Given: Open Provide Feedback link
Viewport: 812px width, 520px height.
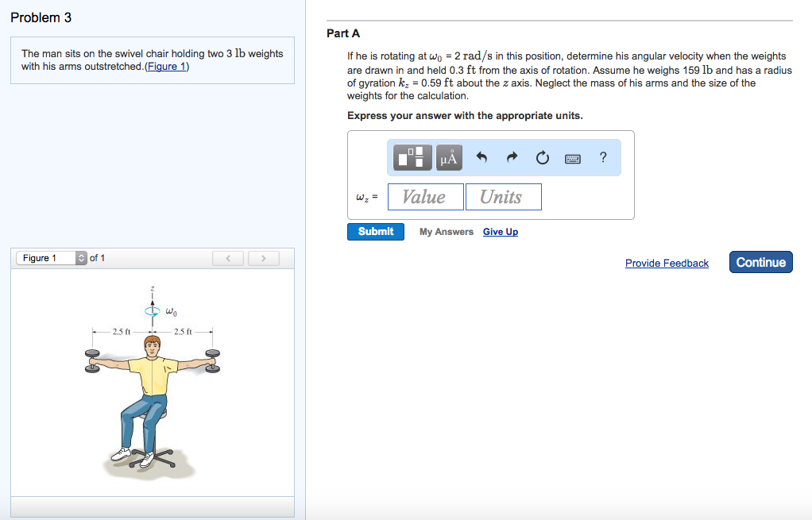Looking at the screenshot, I should coord(667,263).
